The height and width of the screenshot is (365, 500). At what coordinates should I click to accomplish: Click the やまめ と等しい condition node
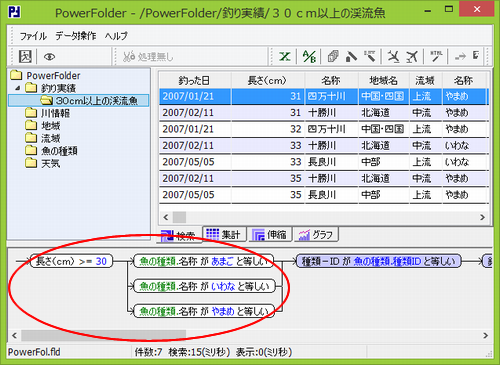(204, 311)
